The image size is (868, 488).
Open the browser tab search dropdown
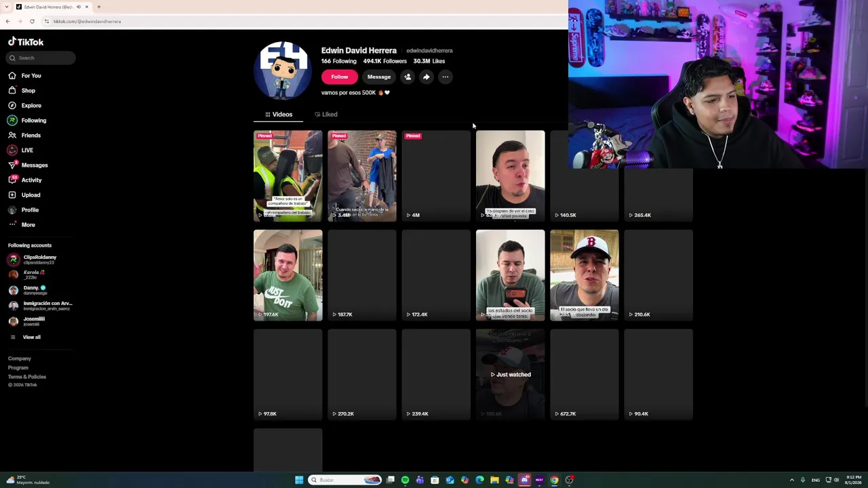click(7, 7)
